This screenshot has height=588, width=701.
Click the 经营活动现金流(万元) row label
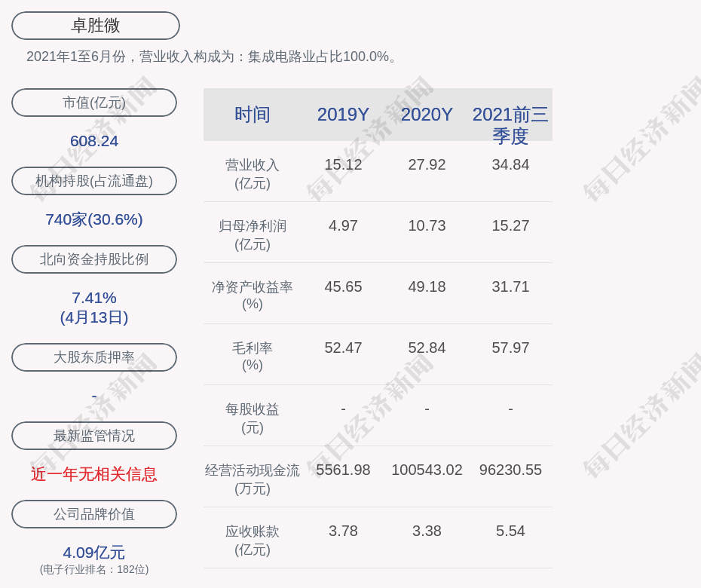(253, 479)
